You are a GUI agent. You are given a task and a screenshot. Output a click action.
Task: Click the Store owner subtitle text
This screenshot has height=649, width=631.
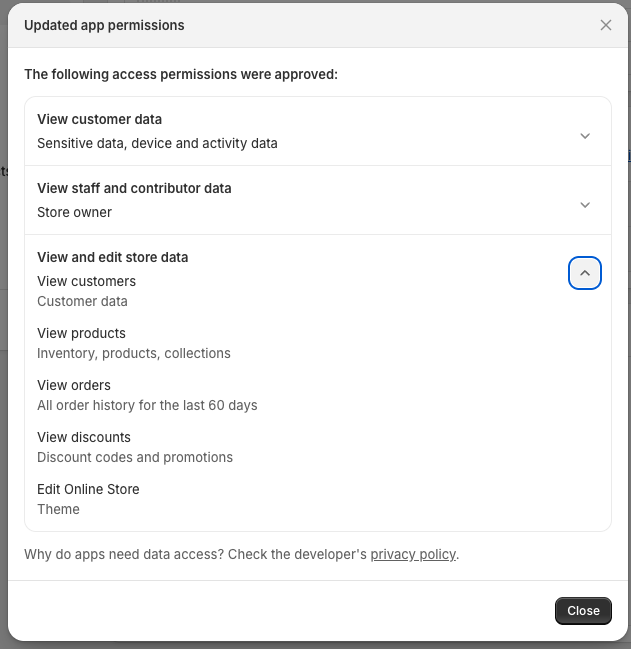74,212
